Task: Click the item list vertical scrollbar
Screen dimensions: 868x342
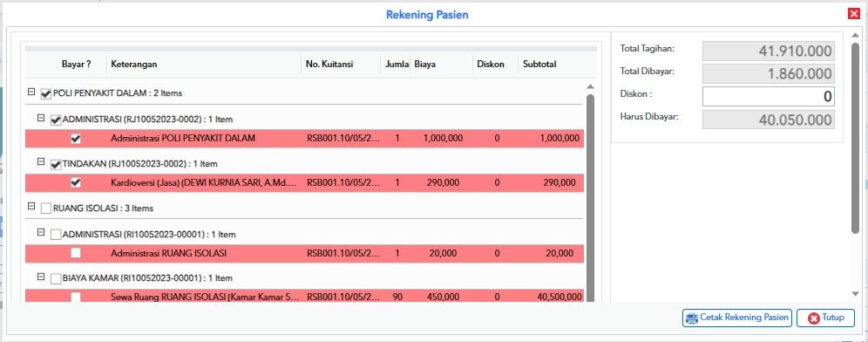Action: click(x=590, y=194)
